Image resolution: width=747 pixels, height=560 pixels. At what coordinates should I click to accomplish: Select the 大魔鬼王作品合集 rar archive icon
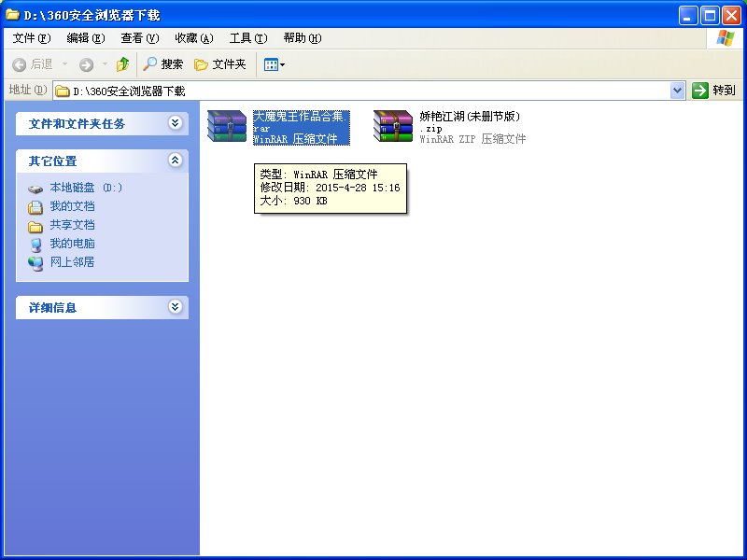click(x=227, y=127)
